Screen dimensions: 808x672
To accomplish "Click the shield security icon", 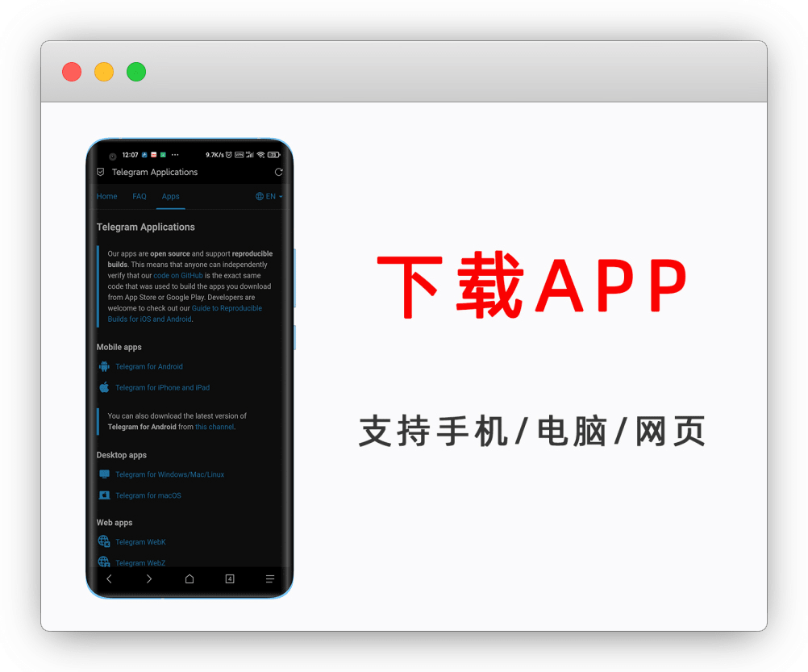I will pos(101,172).
